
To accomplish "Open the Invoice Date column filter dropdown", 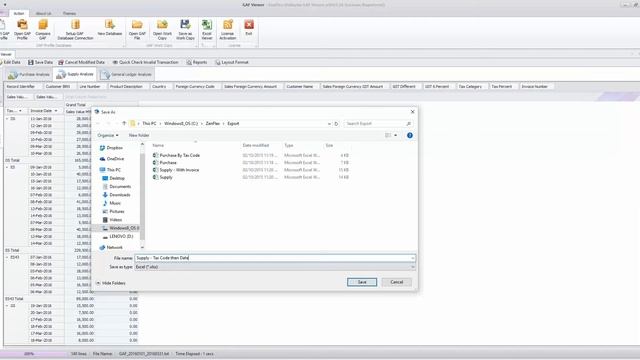I will tap(56, 111).
